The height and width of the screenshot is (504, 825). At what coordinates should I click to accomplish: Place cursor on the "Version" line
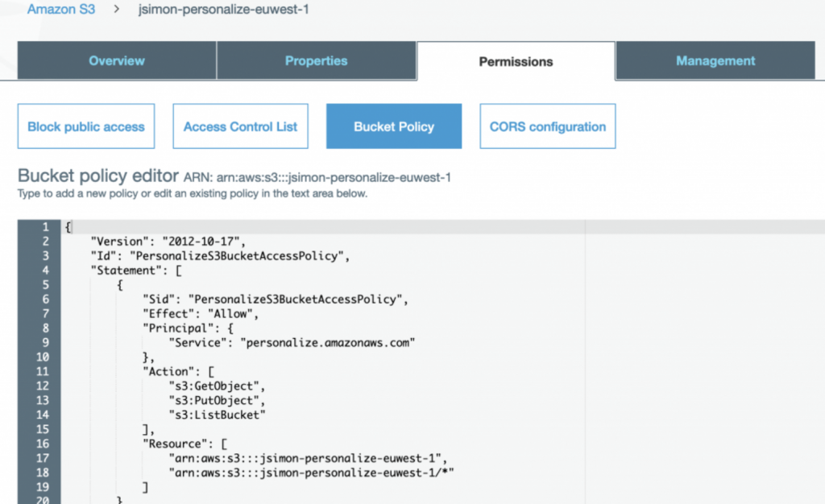pyautogui.click(x=168, y=242)
